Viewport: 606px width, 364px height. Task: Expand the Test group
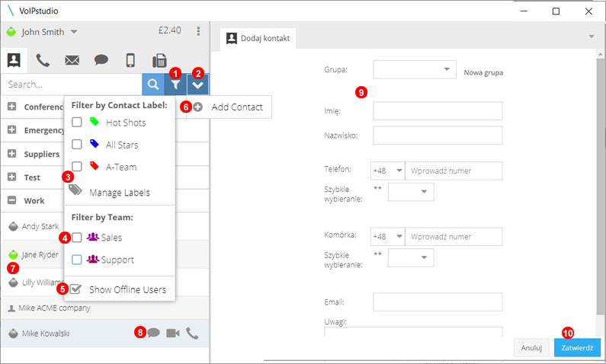tap(12, 177)
